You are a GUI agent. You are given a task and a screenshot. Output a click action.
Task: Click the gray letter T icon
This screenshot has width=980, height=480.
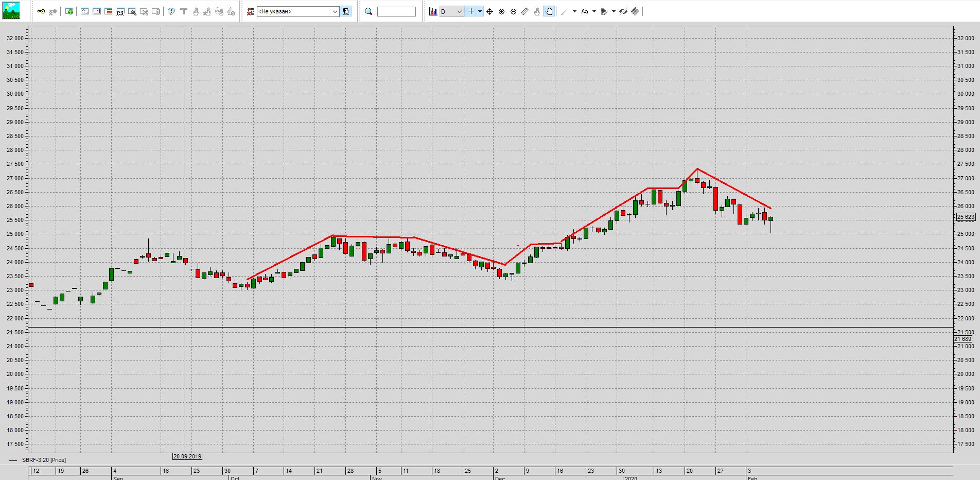pos(184,11)
